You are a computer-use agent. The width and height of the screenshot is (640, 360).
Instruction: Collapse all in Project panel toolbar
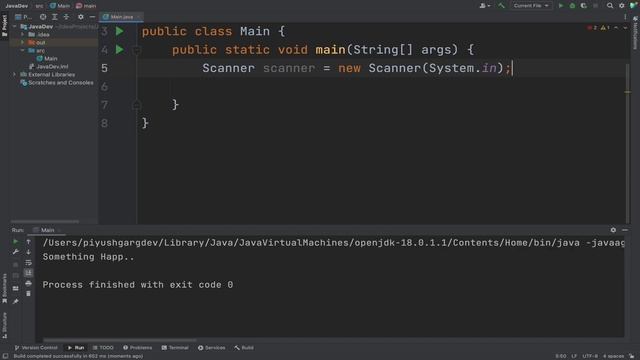(x=66, y=17)
